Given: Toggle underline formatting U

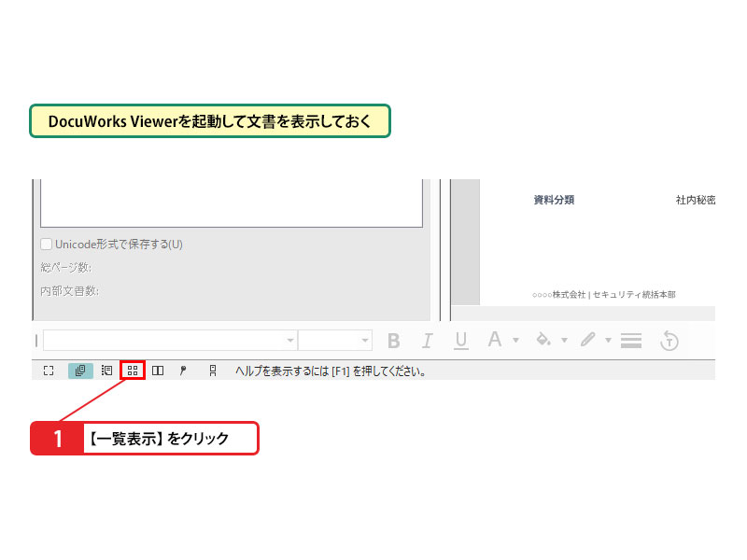Looking at the screenshot, I should click(x=460, y=341).
